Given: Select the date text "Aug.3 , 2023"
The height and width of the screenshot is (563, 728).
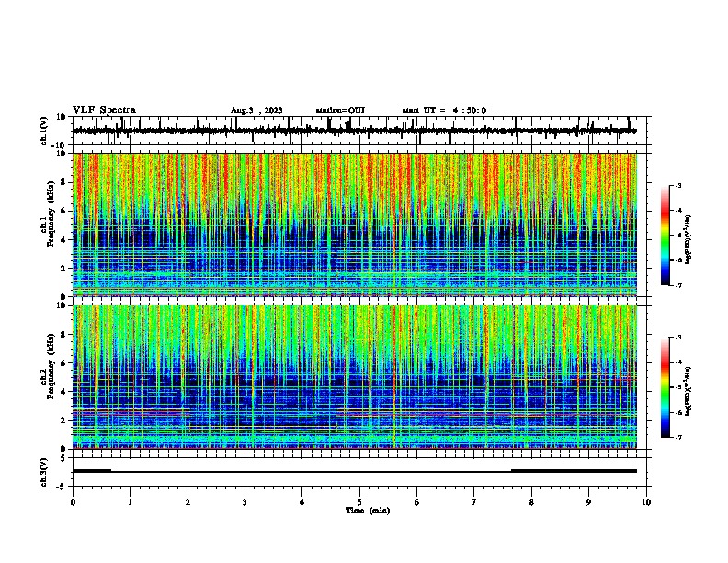Looking at the screenshot, I should click(256, 110).
